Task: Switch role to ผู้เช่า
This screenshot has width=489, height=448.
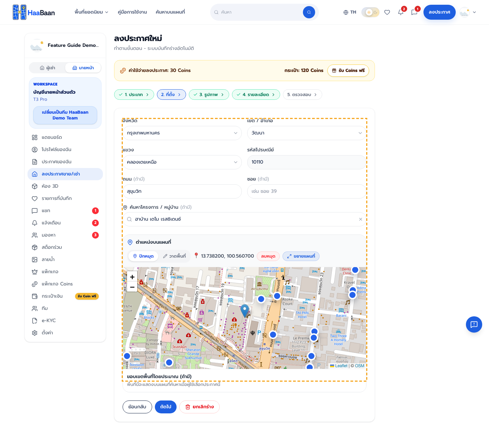Action: click(x=48, y=68)
